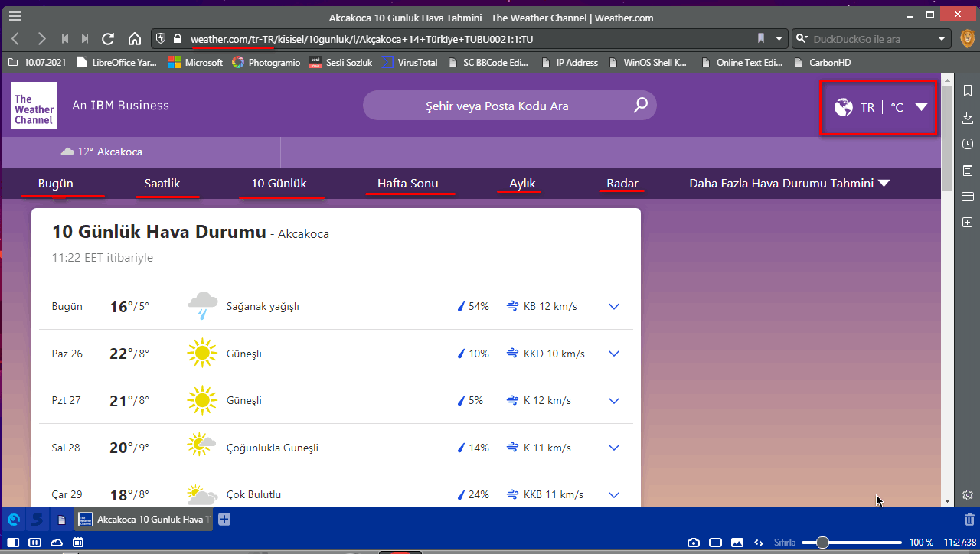
Task: Expand the Paz 26 forecast row
Action: [x=613, y=354]
